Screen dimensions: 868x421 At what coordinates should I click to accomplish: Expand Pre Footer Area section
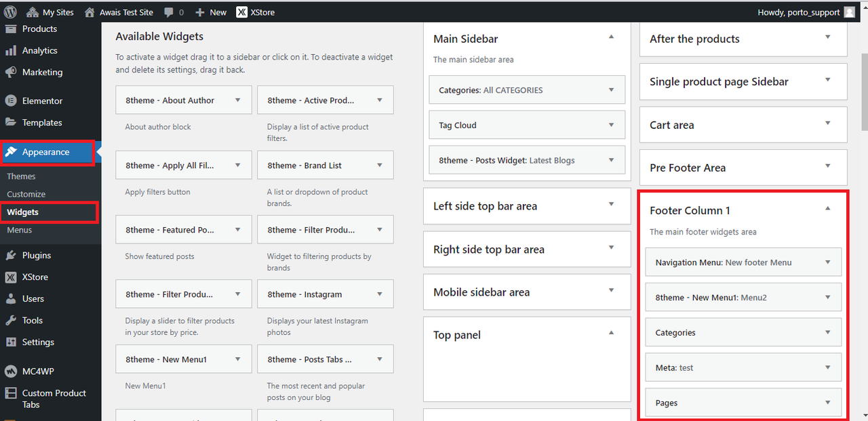(x=827, y=165)
